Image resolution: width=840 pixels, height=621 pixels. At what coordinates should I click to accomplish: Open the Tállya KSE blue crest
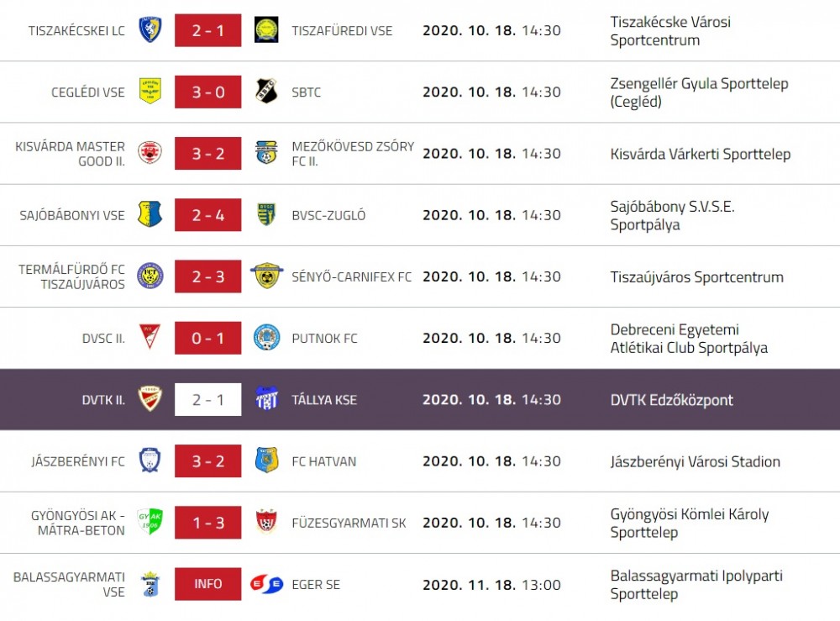266,398
